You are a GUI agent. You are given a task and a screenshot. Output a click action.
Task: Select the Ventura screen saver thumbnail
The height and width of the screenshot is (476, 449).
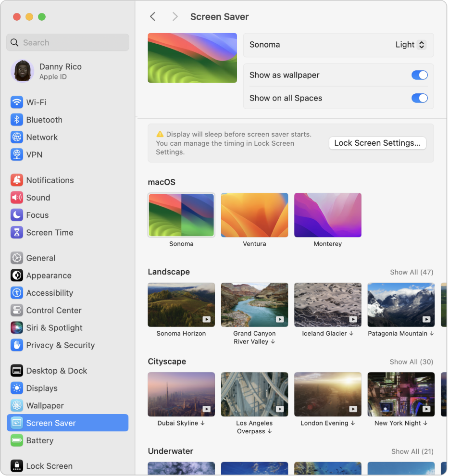(x=254, y=215)
